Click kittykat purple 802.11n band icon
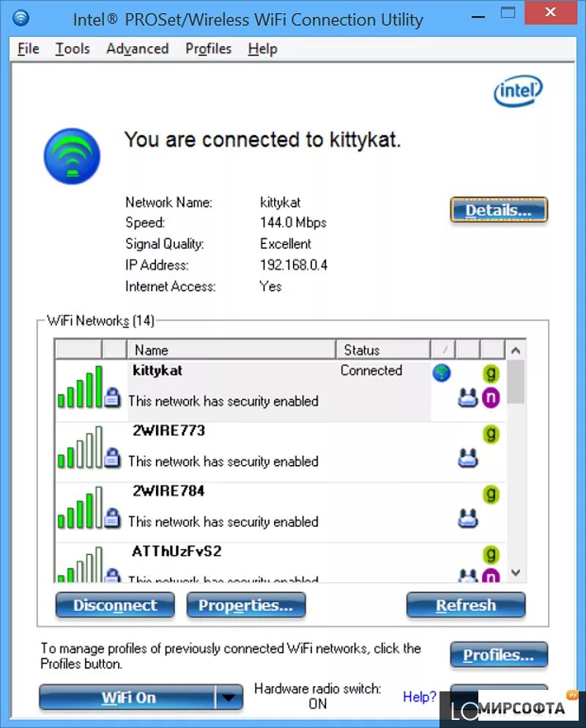Viewport: 586px width, 728px height. [491, 398]
